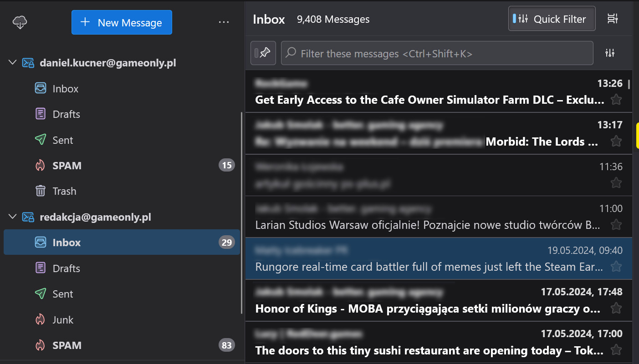
Task: Open Sent folder under redakcja account
Action: (x=62, y=294)
